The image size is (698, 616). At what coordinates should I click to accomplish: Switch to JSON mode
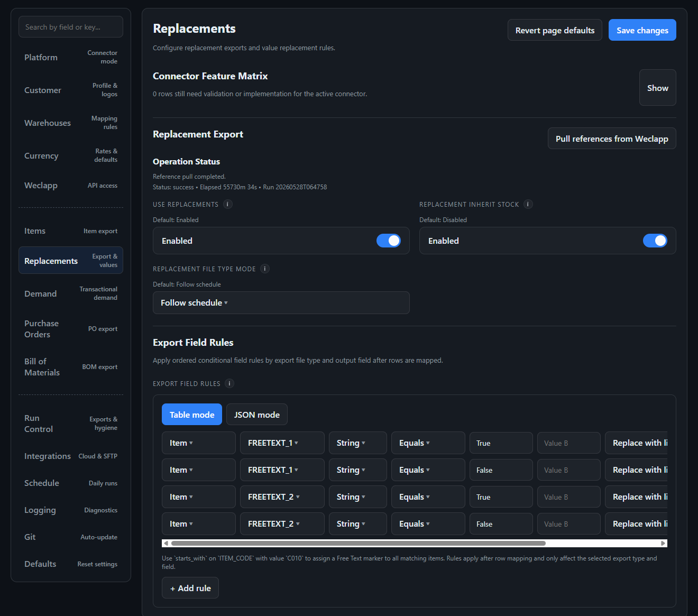coord(257,415)
